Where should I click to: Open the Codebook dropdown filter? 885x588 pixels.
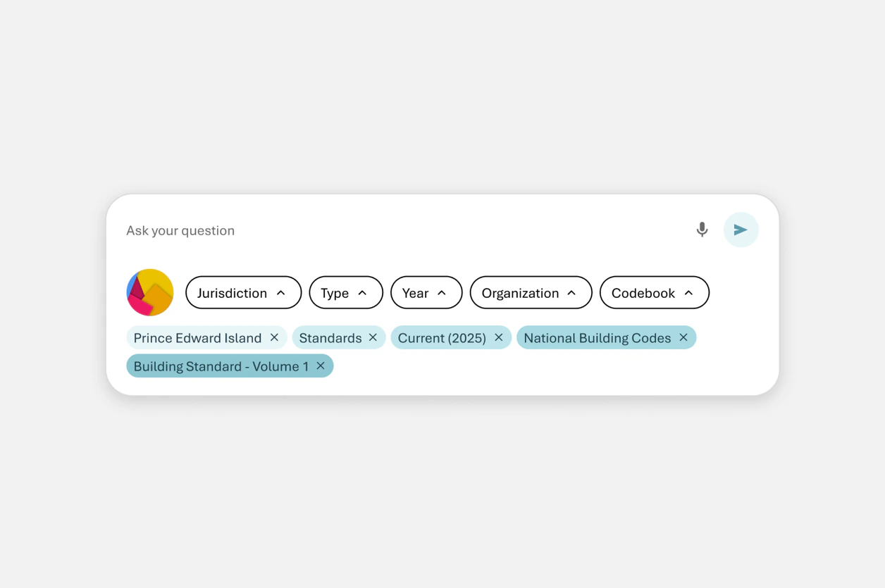tap(654, 292)
